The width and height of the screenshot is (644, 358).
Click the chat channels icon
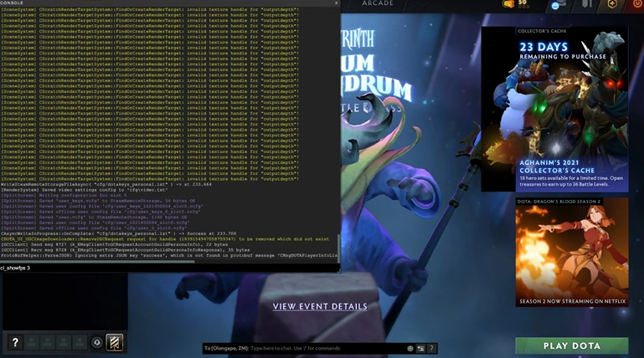420,348
